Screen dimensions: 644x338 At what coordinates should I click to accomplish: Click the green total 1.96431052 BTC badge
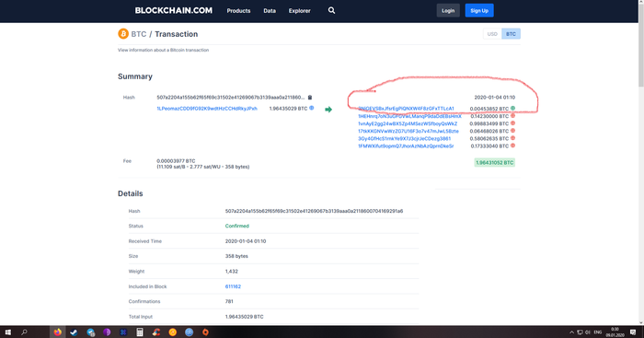(495, 162)
